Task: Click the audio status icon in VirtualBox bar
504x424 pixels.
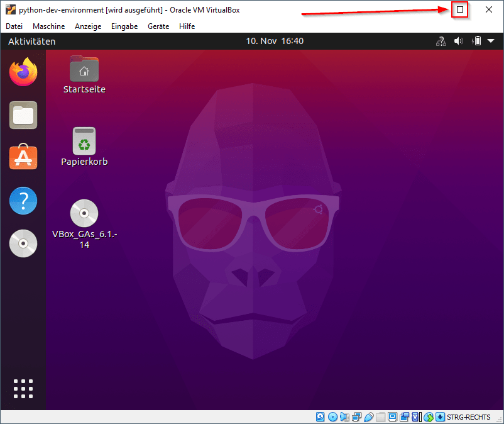Action: [344, 416]
